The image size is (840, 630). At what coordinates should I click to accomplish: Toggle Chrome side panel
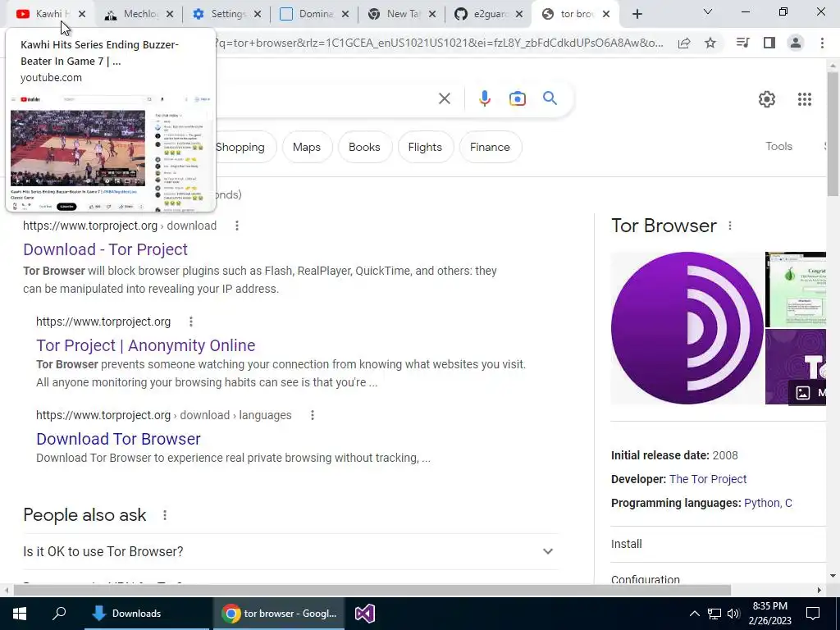pyautogui.click(x=769, y=43)
